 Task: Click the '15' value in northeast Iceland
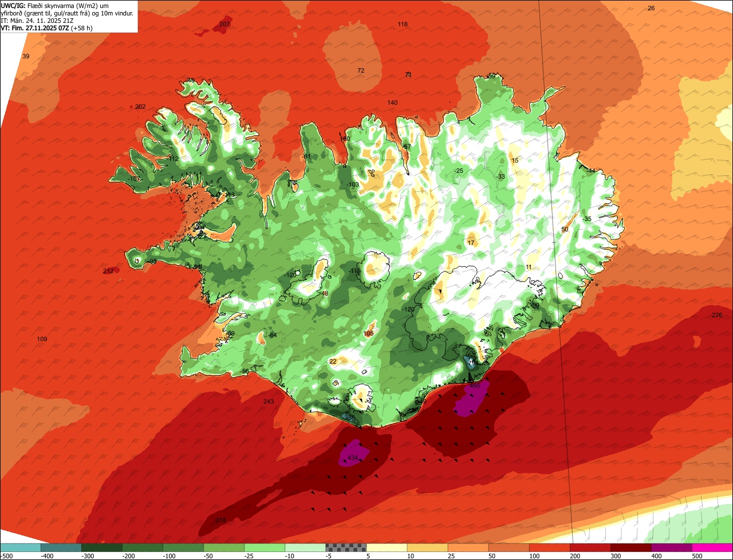515,160
